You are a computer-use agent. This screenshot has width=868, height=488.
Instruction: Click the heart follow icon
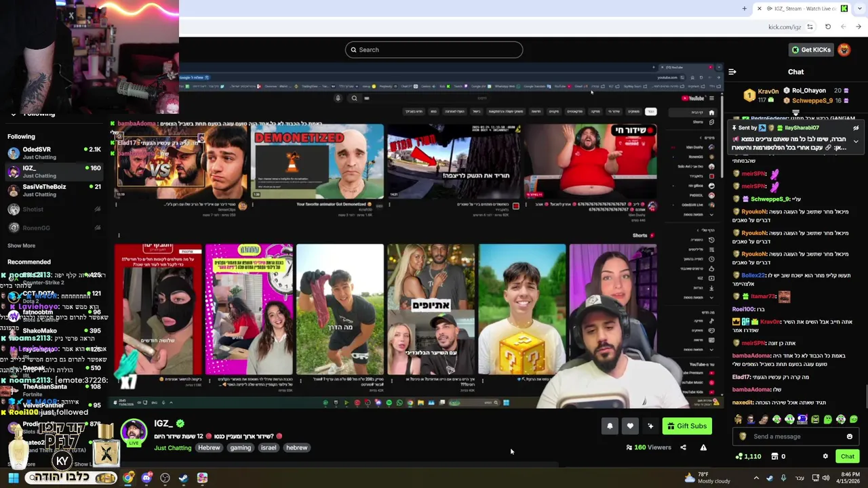630,426
